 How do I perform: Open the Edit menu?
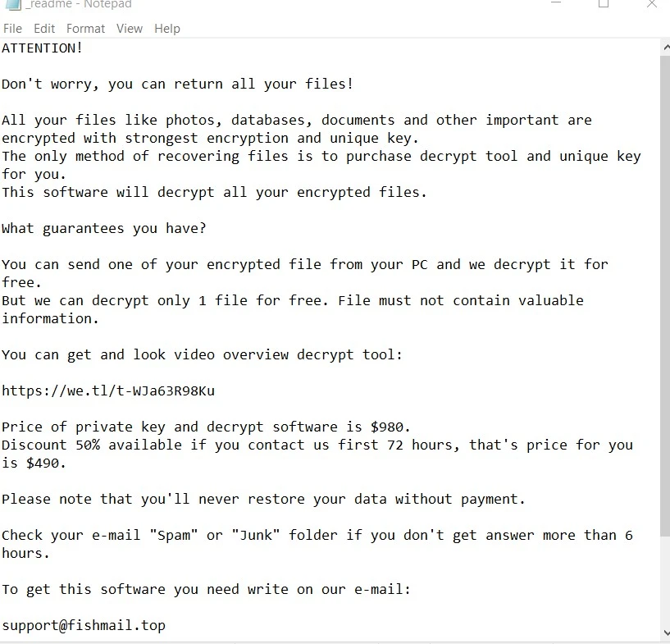click(44, 29)
